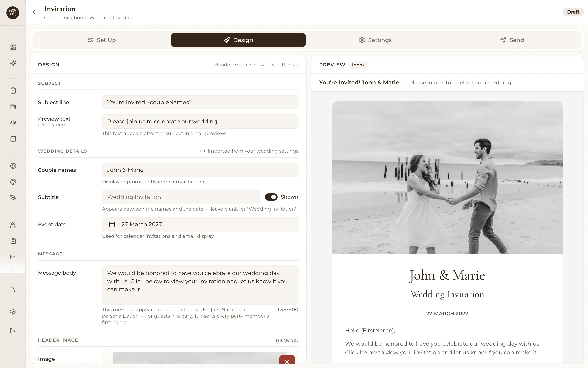Click the Preview text input field
The height and width of the screenshot is (368, 588).
click(x=200, y=122)
